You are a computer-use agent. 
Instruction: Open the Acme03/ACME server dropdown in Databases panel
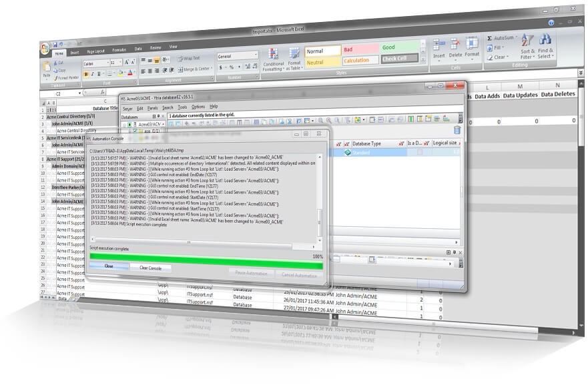click(x=163, y=124)
